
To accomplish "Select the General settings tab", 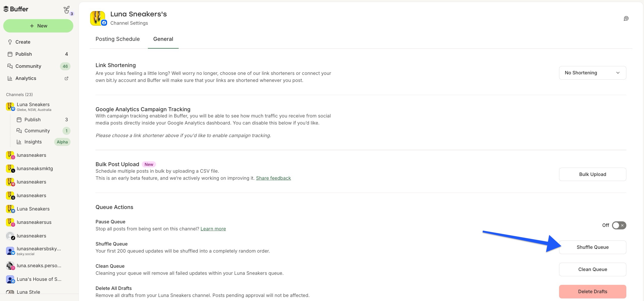I will pyautogui.click(x=163, y=39).
